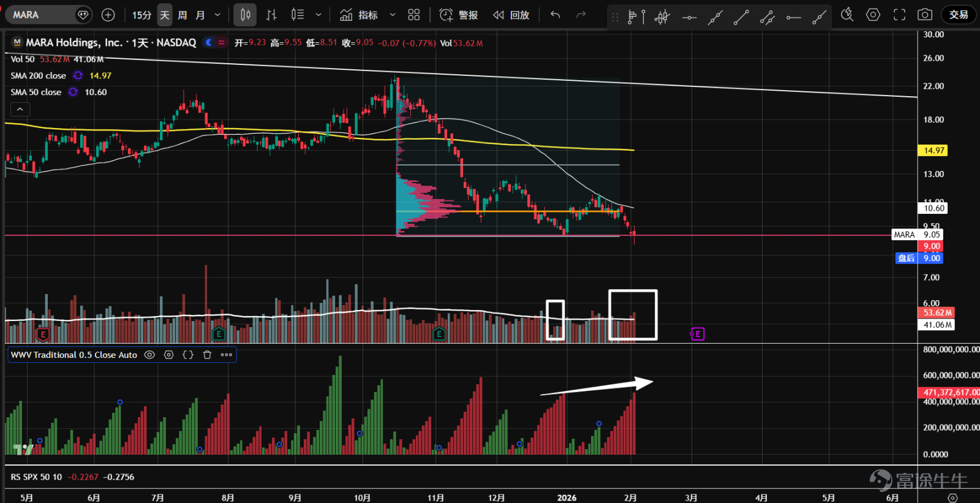This screenshot has height=503, width=980.
Task: Grab the drawing toolbar drag handle
Action: coord(615,17)
